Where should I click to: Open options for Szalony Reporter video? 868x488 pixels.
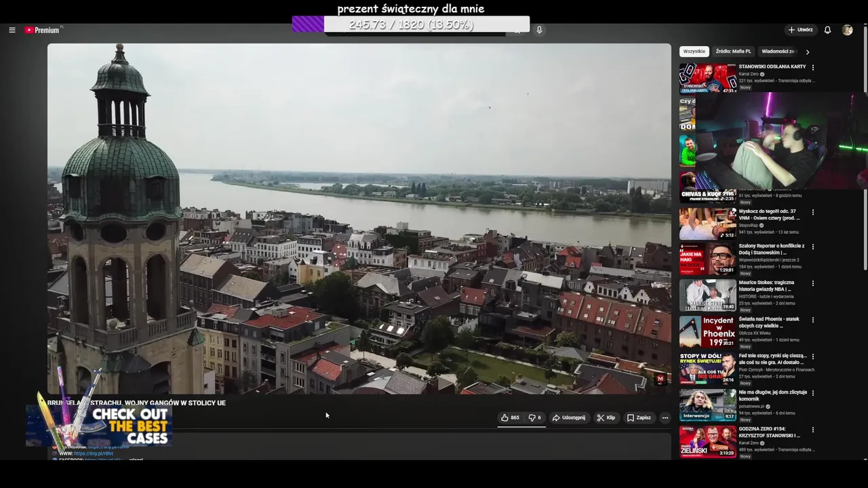point(812,247)
